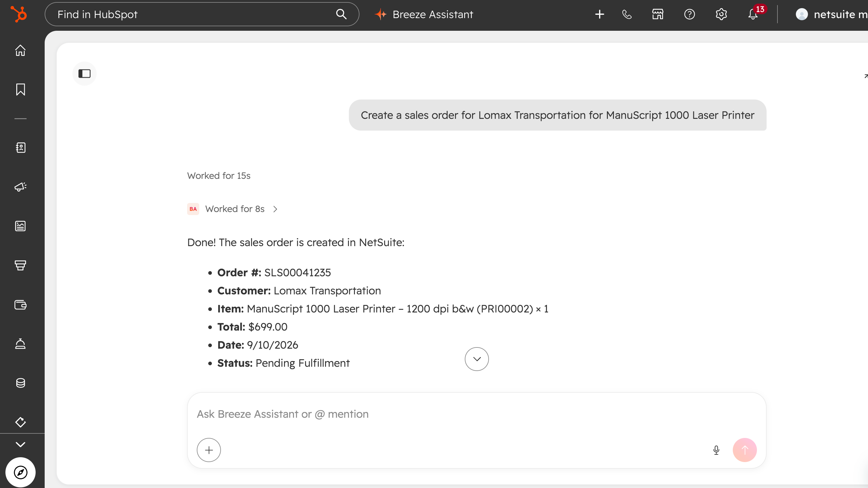
Task: Open Commerce wallet icon in sidebar
Action: tap(20, 304)
